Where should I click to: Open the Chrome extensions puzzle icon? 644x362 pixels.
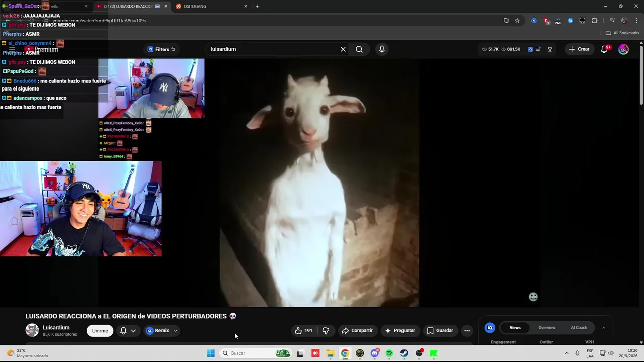[595, 21]
